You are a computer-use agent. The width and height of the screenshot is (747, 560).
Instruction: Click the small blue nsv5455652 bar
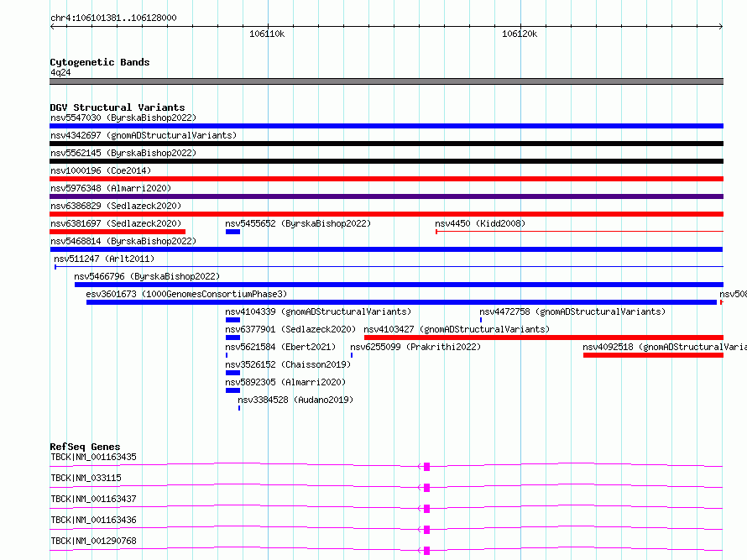point(233,232)
